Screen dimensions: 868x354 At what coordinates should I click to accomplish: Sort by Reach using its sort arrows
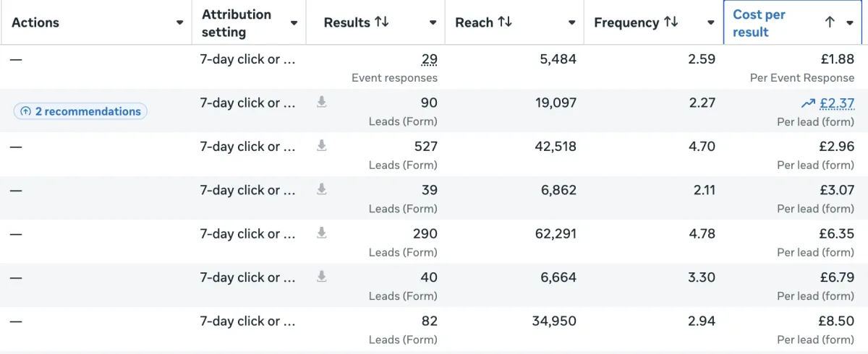(505, 22)
